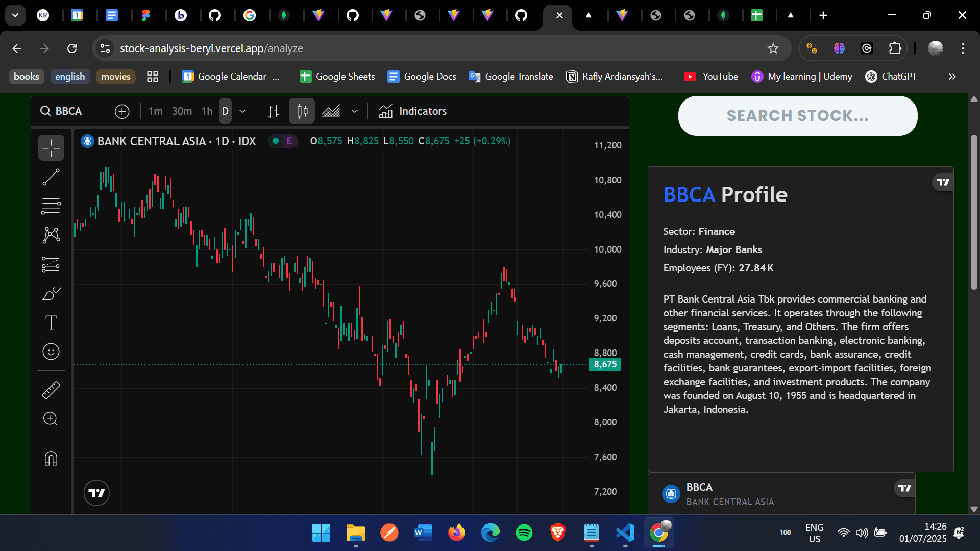Screen dimensions: 980x551
Task: Select the crosshair cursor tool
Action: click(51, 147)
